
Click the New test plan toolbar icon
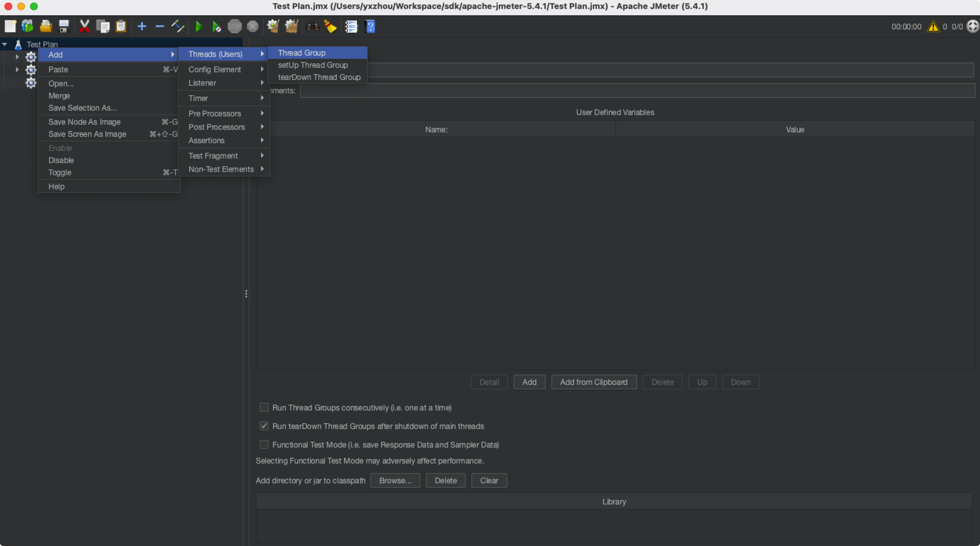pos(10,26)
